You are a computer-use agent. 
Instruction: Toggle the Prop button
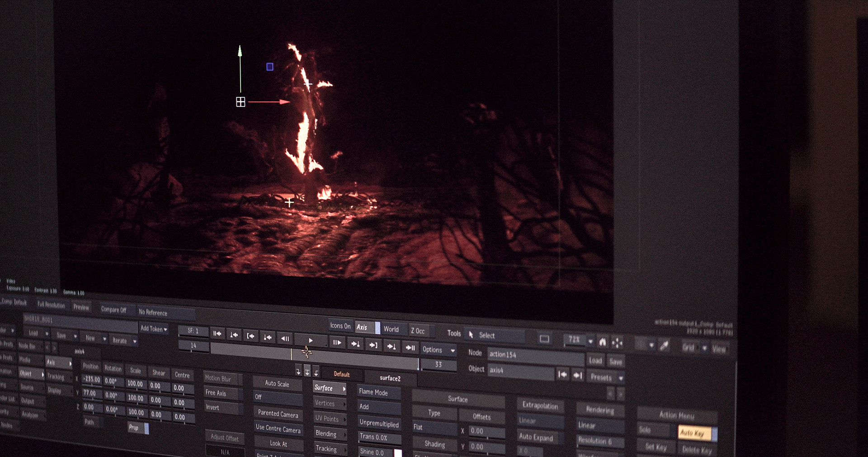point(138,428)
